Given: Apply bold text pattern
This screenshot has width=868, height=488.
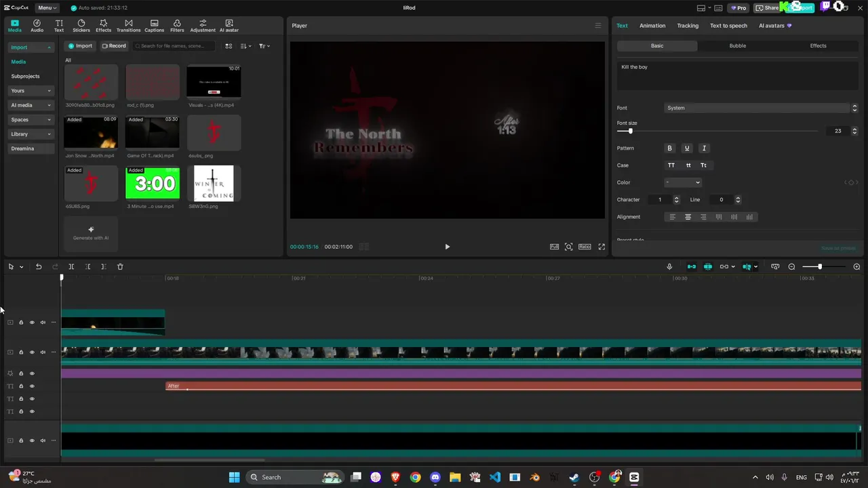Looking at the screenshot, I should point(669,148).
